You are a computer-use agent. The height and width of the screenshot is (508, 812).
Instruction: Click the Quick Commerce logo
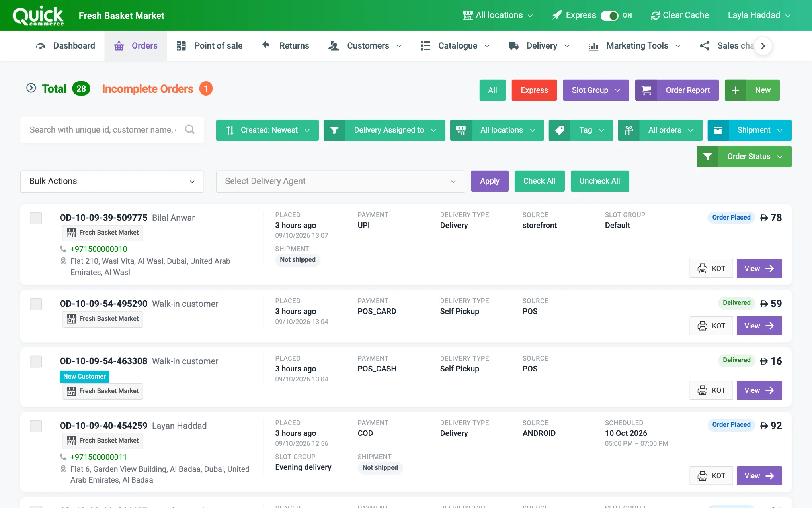click(x=38, y=16)
